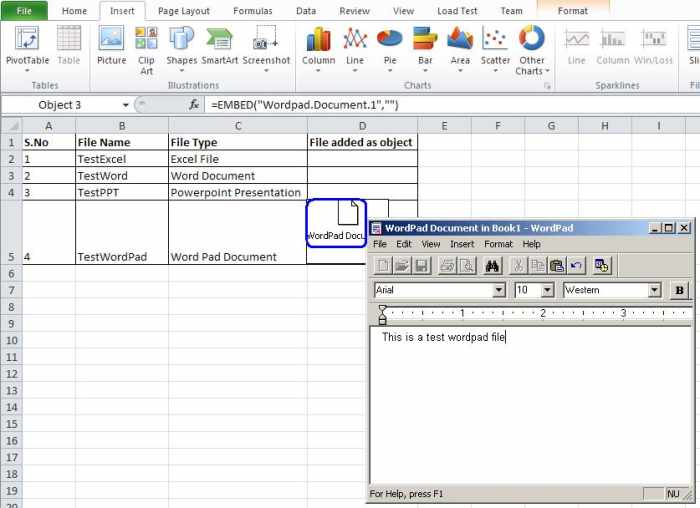
Task: Click the Insert Function fx button
Action: click(x=195, y=104)
